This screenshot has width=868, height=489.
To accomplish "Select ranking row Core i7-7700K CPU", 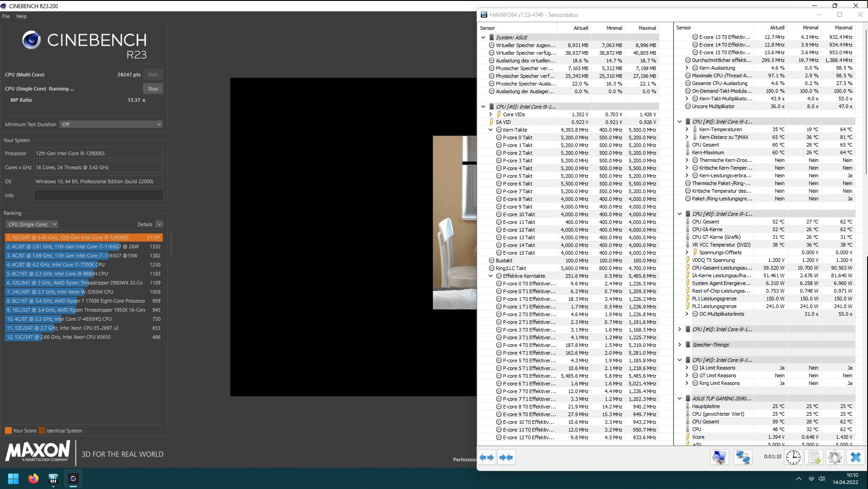I will [x=84, y=265].
